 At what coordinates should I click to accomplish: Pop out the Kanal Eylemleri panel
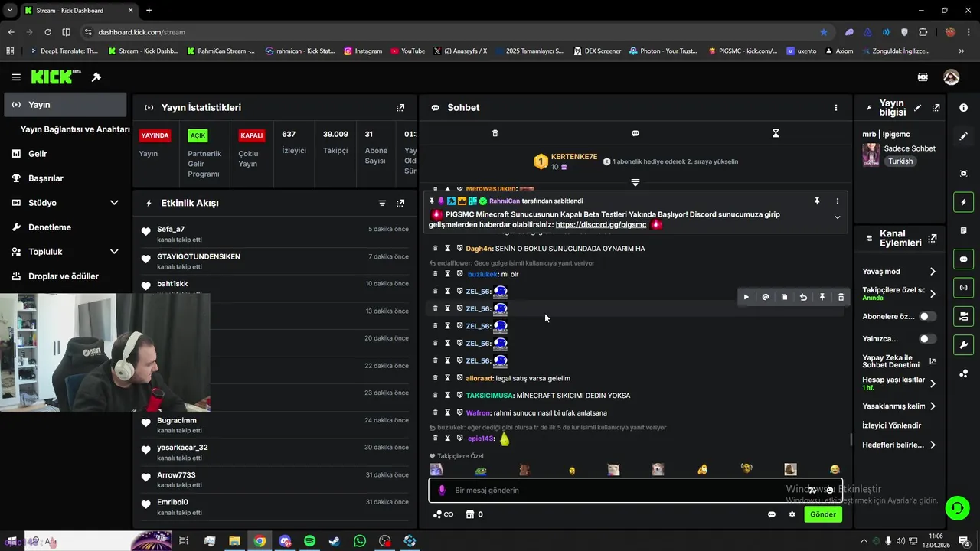tap(933, 239)
